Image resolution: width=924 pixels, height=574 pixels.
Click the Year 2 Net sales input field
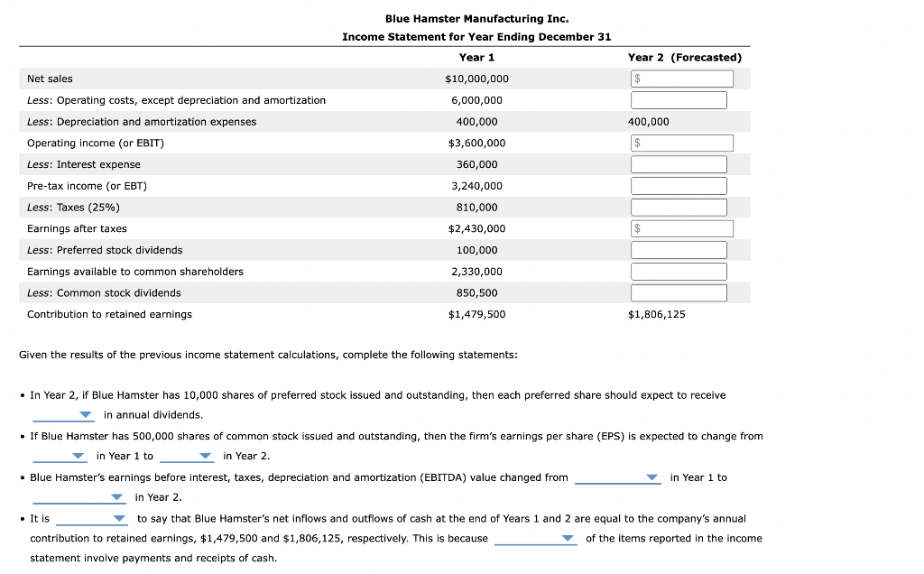682,79
